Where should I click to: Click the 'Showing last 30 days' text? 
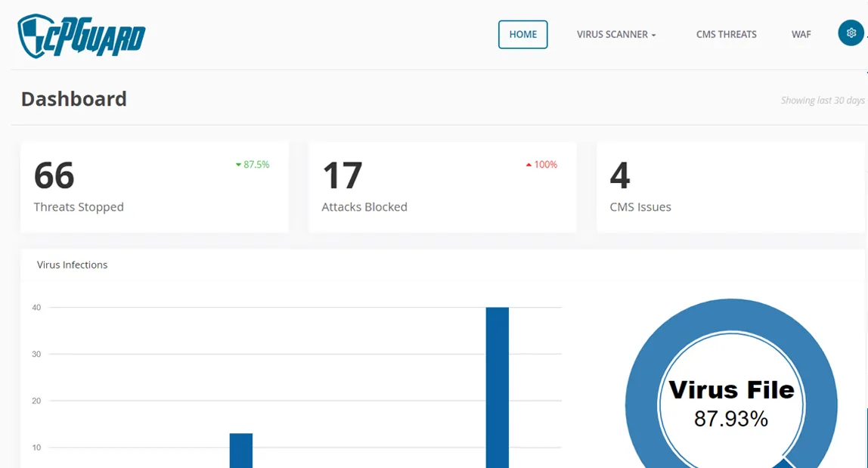click(823, 101)
